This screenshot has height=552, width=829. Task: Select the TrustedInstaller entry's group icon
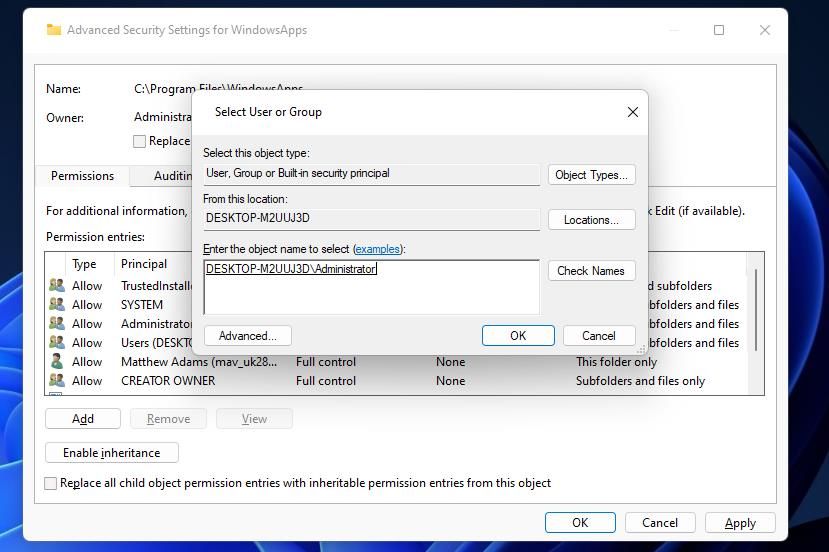coord(57,285)
